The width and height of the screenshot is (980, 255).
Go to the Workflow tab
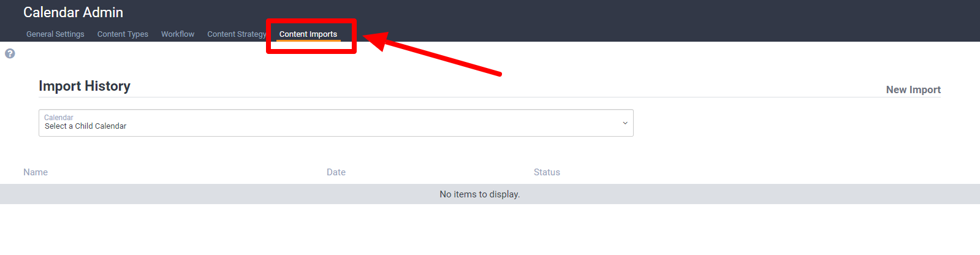[x=178, y=34]
